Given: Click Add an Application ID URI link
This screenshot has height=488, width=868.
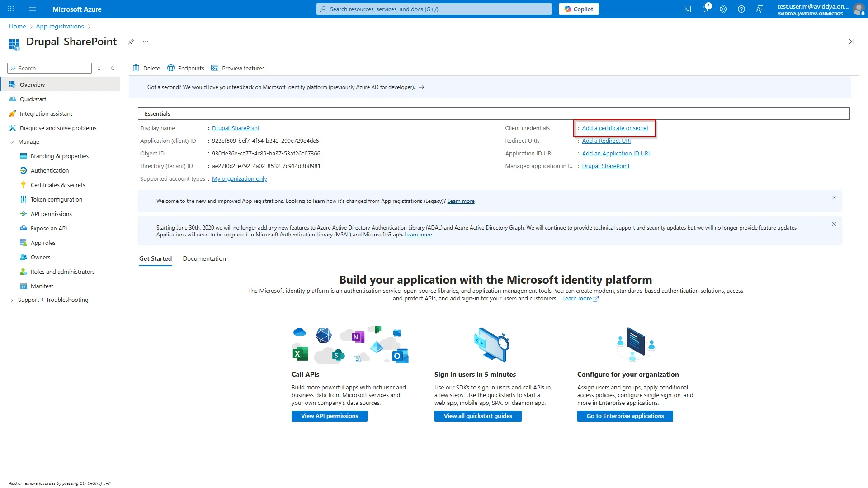Looking at the screenshot, I should click(x=616, y=154).
